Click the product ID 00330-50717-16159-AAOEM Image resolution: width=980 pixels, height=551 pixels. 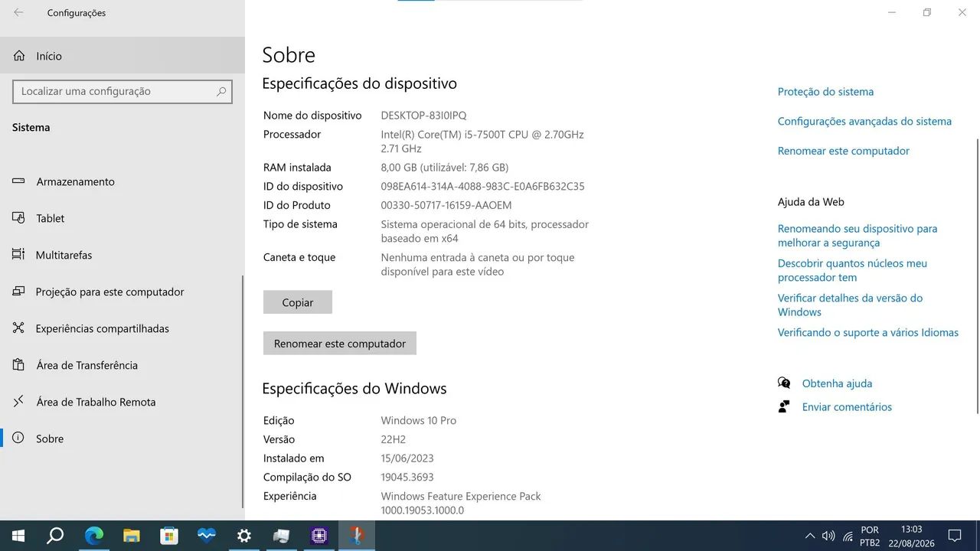click(446, 205)
